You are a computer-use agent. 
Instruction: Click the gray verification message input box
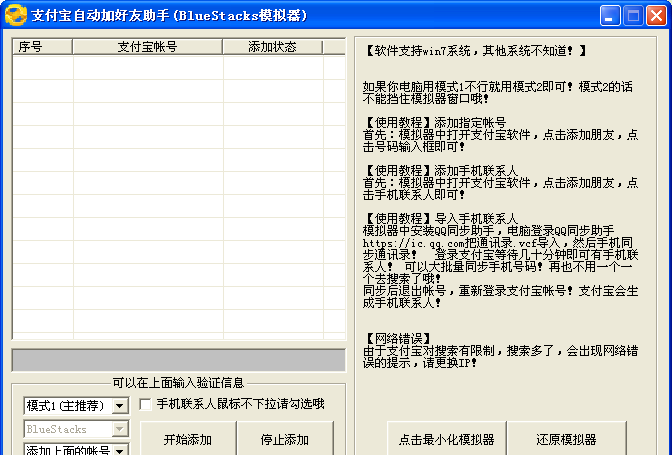[179, 360]
